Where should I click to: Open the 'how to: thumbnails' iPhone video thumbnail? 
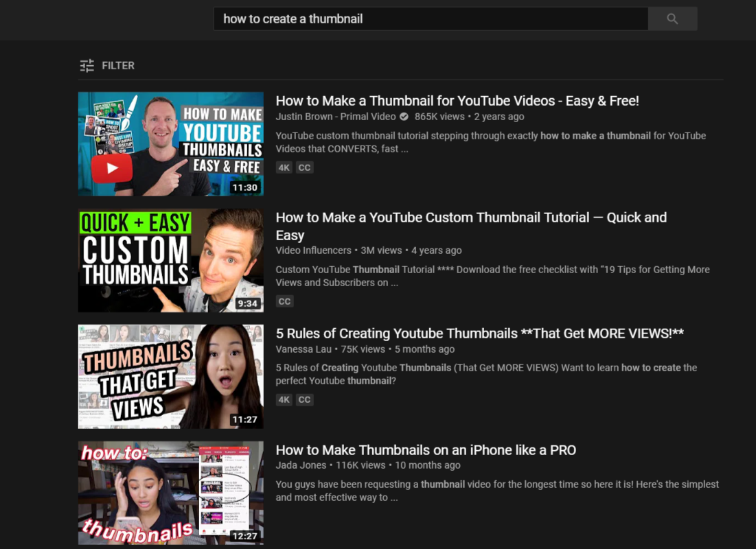pos(171,493)
